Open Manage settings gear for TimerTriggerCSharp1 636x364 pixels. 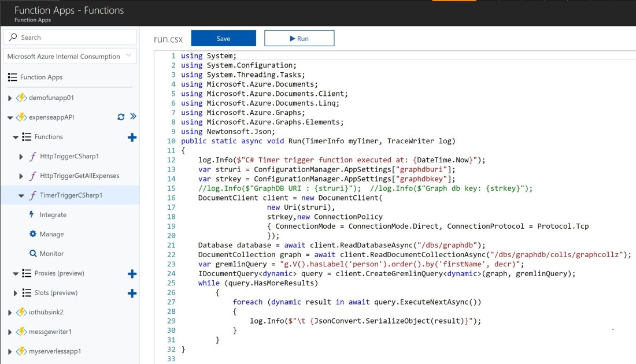point(51,235)
